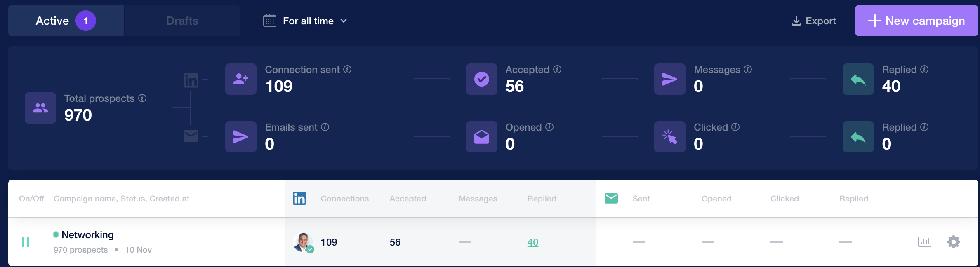Click info icon beside Connection sent
This screenshot has width=980, height=267.
[347, 69]
